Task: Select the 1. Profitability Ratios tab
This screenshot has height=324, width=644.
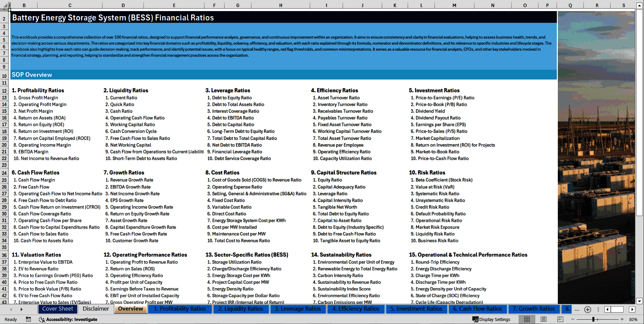Action: [180, 309]
